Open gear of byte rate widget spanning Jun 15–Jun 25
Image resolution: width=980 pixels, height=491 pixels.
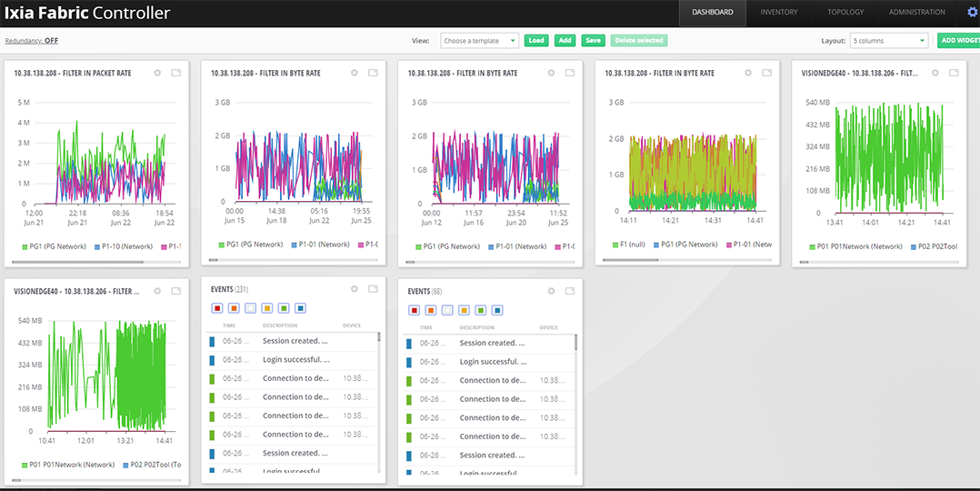point(355,73)
